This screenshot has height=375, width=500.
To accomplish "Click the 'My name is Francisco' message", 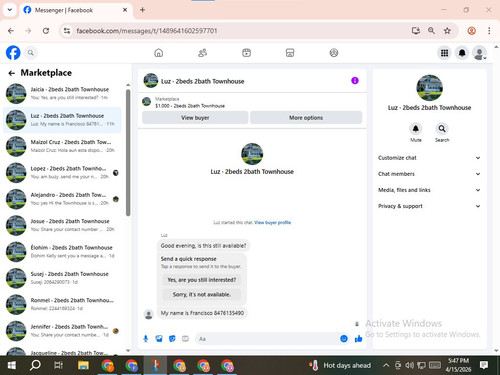I will click(x=202, y=313).
